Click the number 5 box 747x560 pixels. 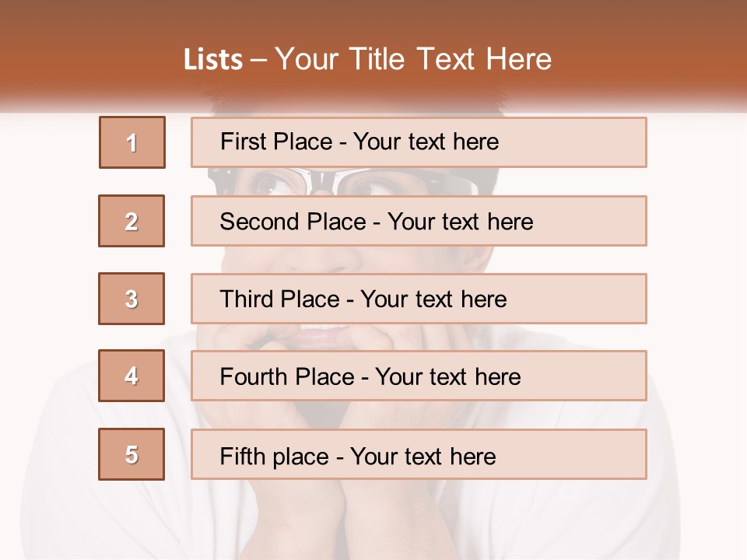click(132, 454)
